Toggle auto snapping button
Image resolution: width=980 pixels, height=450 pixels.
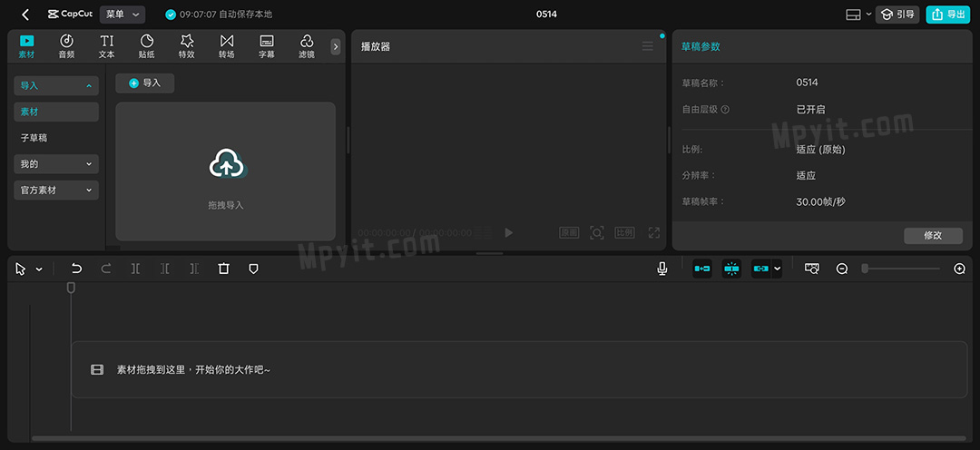click(732, 269)
